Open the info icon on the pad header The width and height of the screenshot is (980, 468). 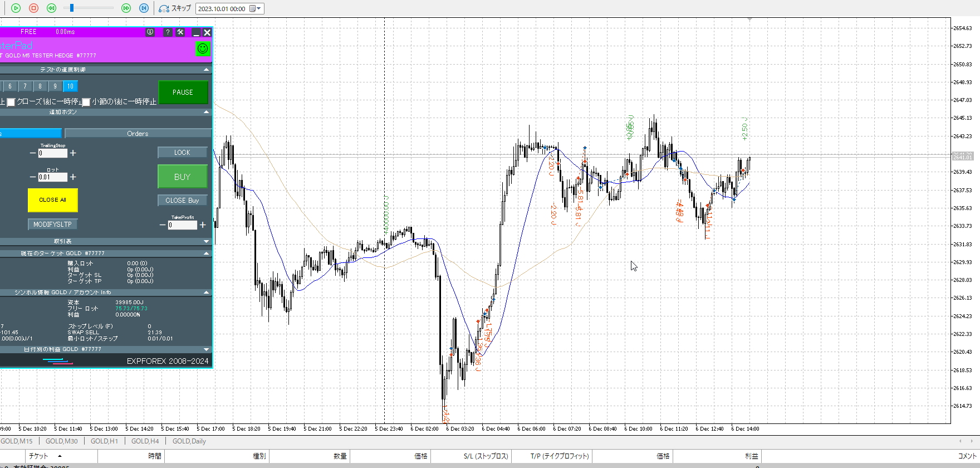point(150,32)
